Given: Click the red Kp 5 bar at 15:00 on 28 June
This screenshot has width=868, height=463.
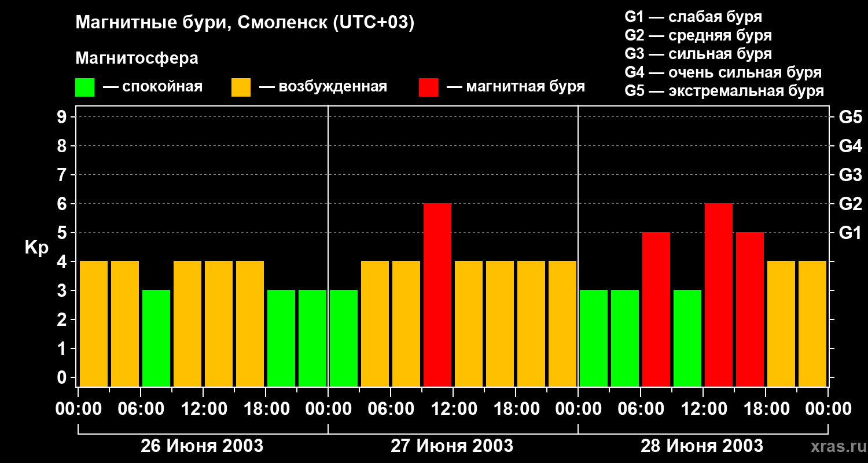Looking at the screenshot, I should pos(750,309).
